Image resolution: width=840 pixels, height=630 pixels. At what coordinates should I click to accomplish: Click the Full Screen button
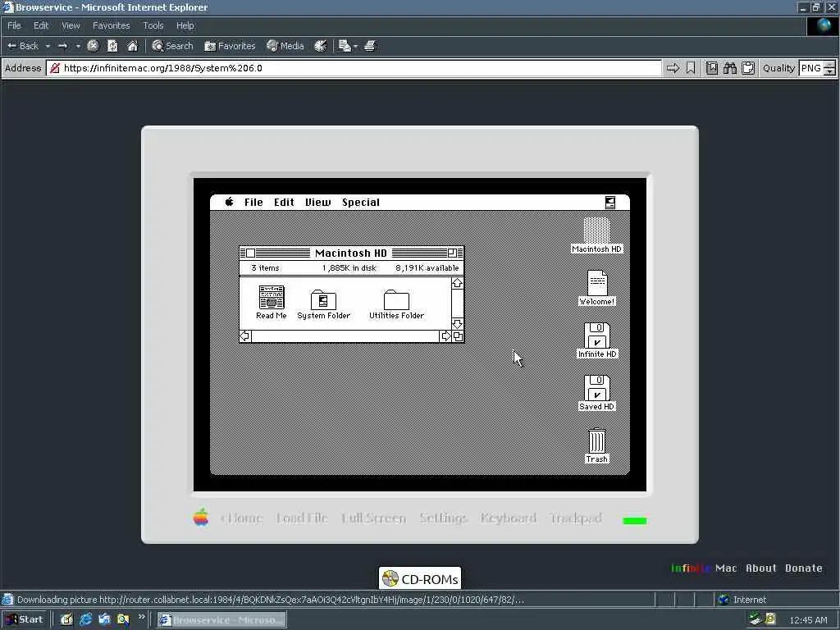(373, 518)
